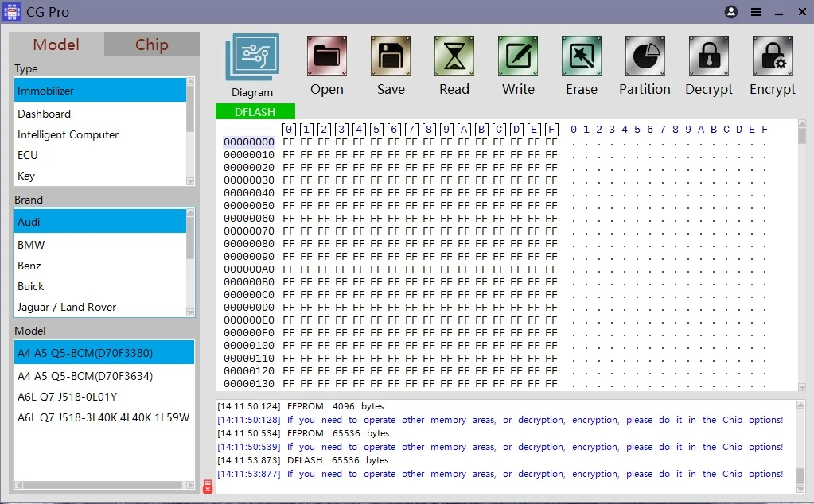Screen dimensions: 814x504
Task: Click the CG Pro app logo
Action: click(12, 11)
